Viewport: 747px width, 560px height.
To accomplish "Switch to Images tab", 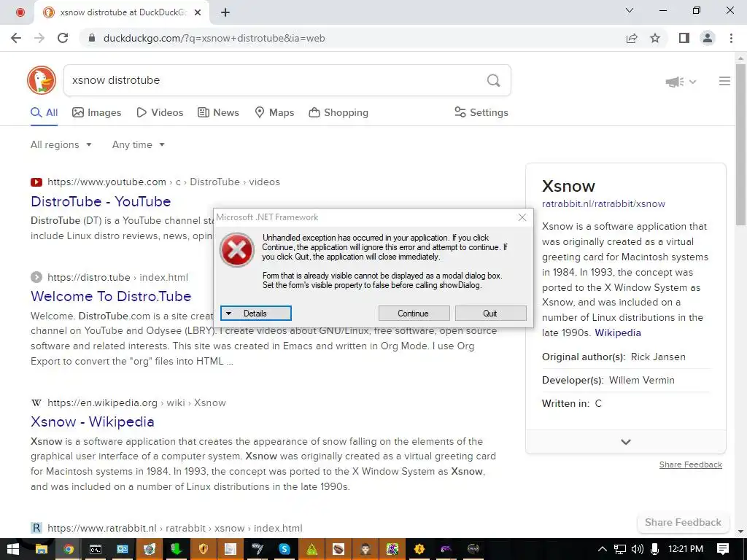I will 97,113.
